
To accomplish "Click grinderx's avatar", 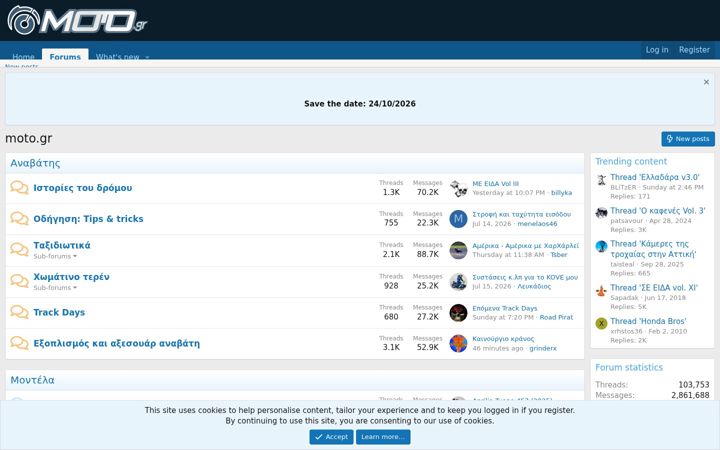I will (x=458, y=343).
